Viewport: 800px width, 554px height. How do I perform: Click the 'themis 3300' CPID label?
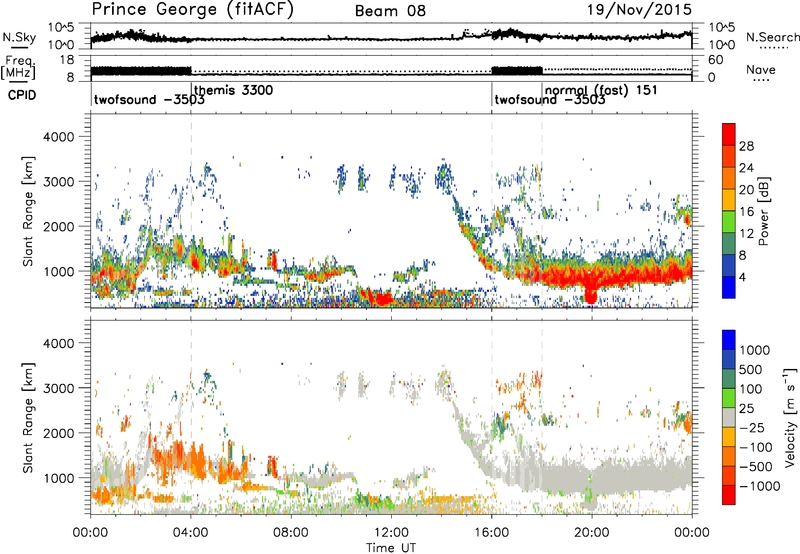click(234, 90)
